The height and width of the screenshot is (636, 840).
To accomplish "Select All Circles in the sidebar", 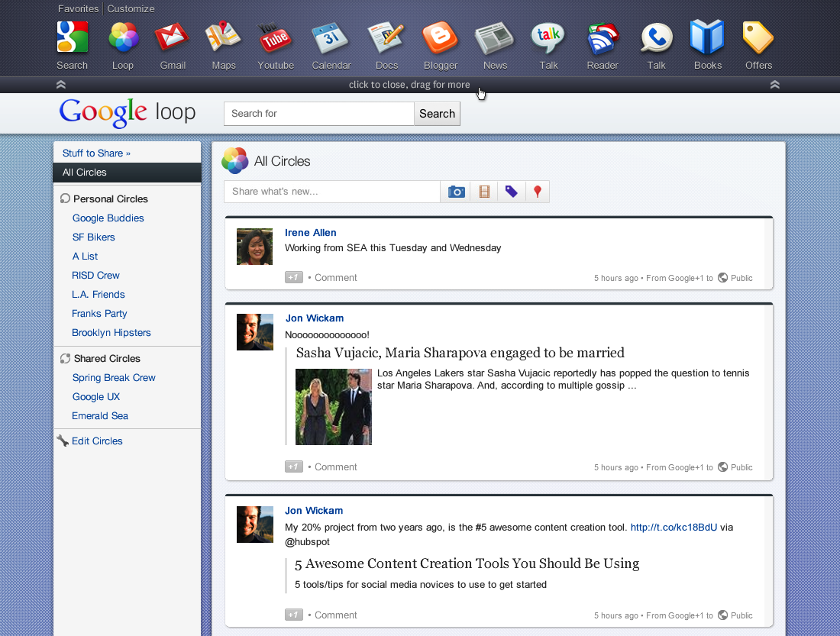I will click(x=127, y=173).
